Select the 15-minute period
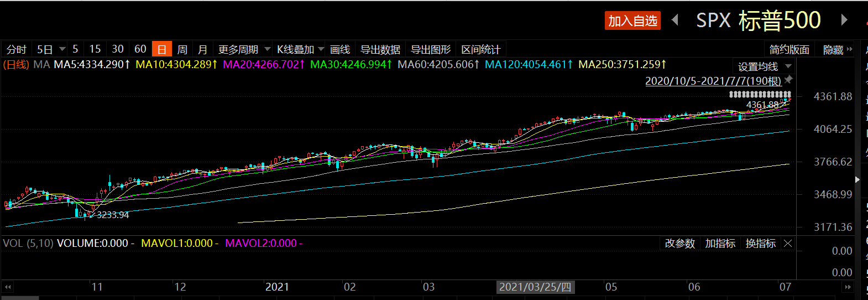 point(95,49)
